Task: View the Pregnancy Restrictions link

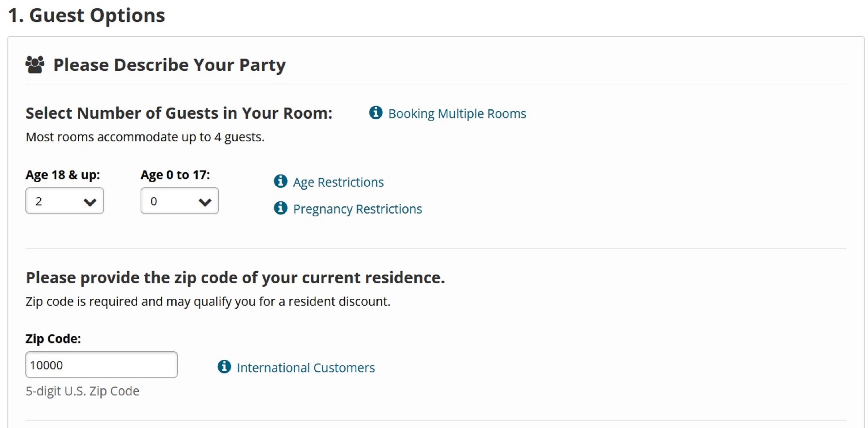Action: (x=357, y=209)
